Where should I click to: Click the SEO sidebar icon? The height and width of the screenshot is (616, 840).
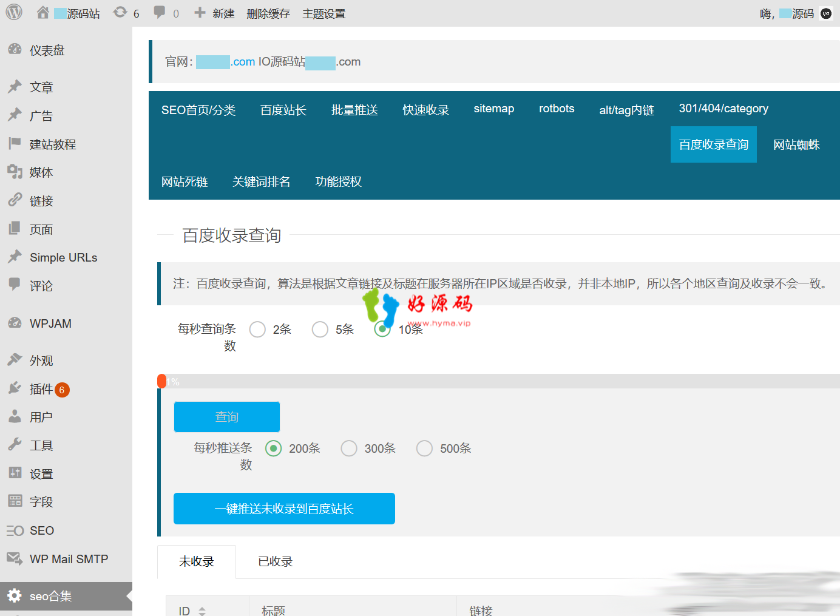pyautogui.click(x=15, y=530)
